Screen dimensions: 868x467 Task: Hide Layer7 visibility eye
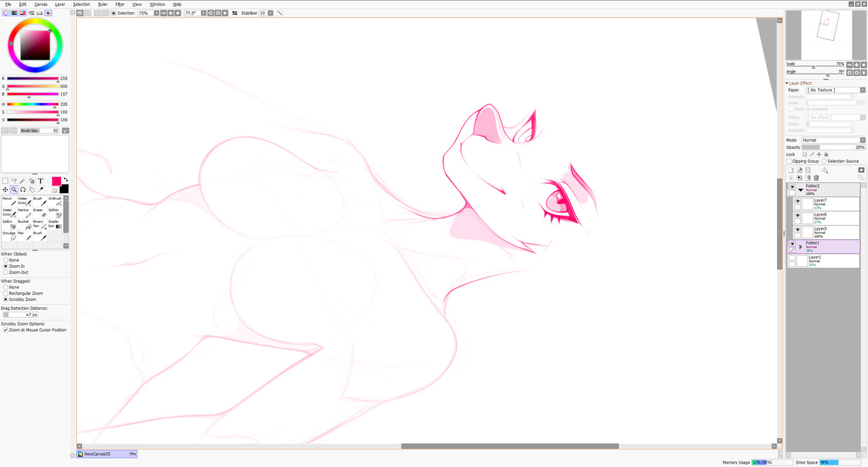tap(797, 201)
